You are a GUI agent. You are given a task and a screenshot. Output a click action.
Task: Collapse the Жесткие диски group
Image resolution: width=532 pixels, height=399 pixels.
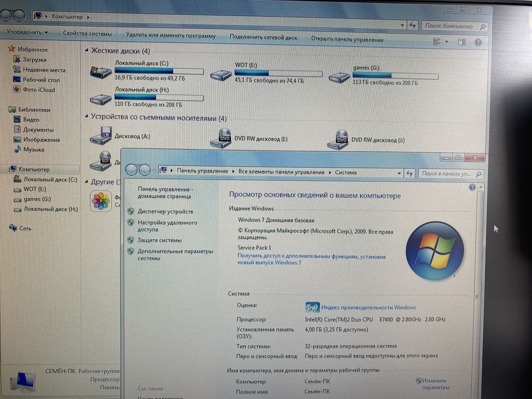tap(87, 50)
